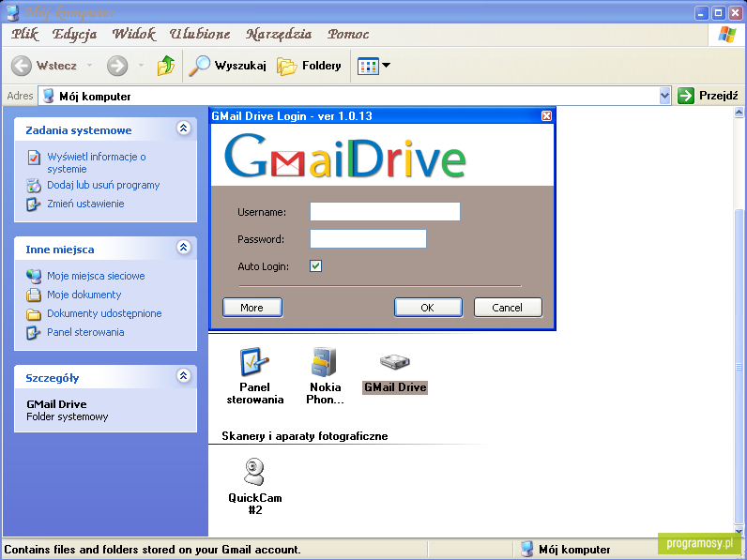Open Dokumenty udostępnione link

(104, 314)
